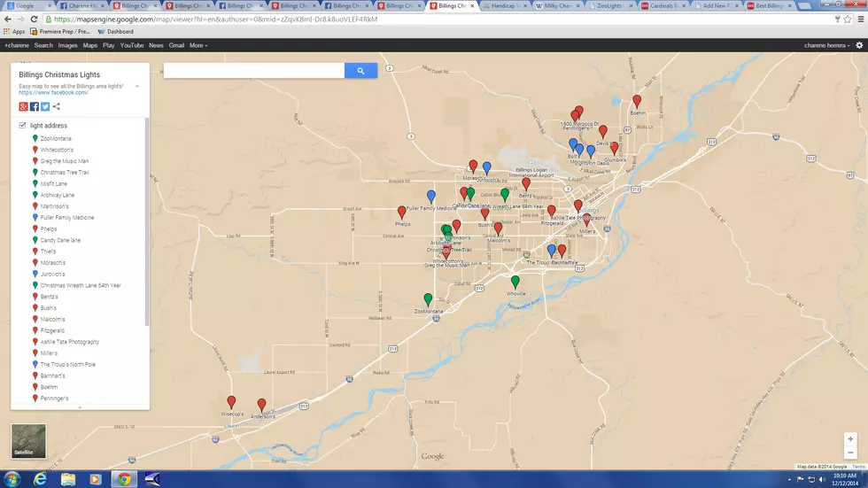Click the Whoville green map pin
The width and height of the screenshot is (868, 488).
pyautogui.click(x=515, y=282)
